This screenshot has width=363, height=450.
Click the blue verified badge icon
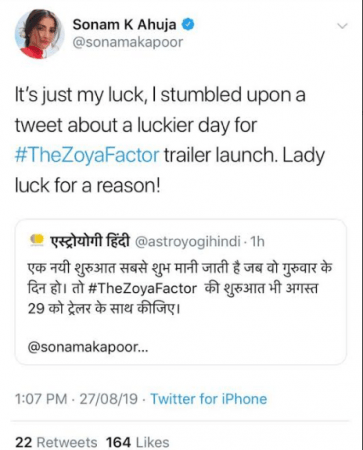tap(188, 25)
